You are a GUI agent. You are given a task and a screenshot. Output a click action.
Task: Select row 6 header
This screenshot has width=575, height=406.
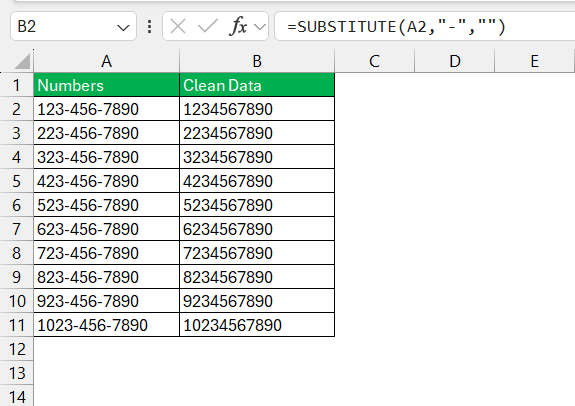coord(17,205)
